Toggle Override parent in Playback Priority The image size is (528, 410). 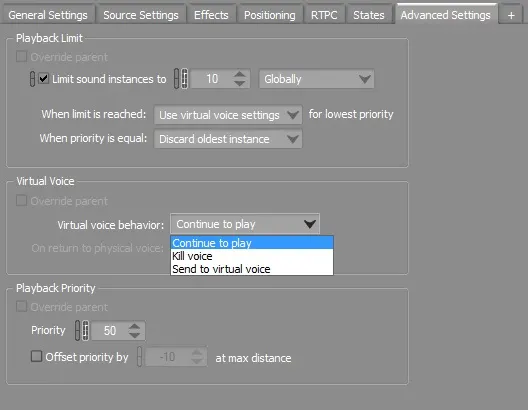[21, 307]
